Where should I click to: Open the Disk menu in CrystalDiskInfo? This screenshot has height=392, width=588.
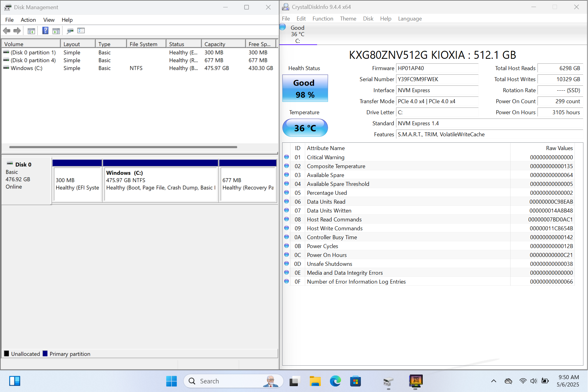click(368, 19)
